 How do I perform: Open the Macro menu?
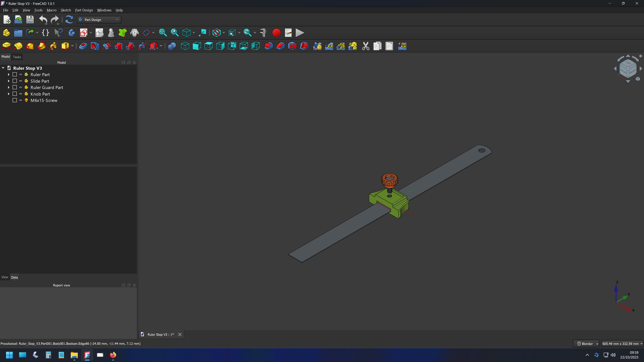51,10
